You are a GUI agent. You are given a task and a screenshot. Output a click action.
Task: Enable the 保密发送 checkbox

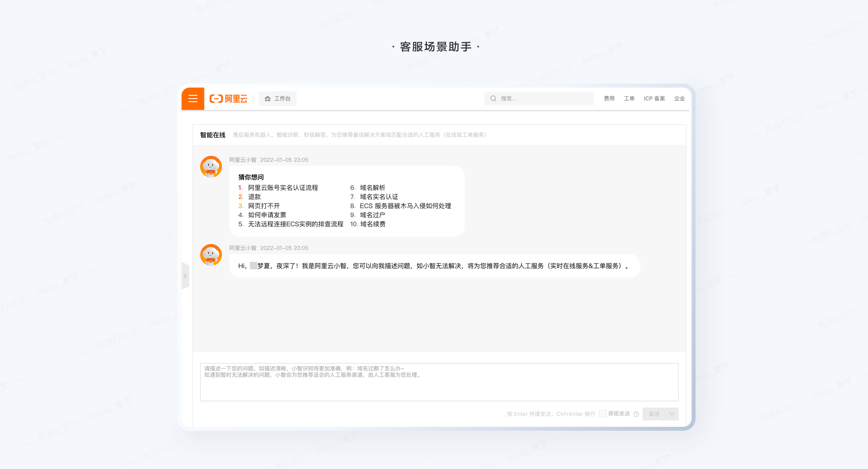coord(603,414)
